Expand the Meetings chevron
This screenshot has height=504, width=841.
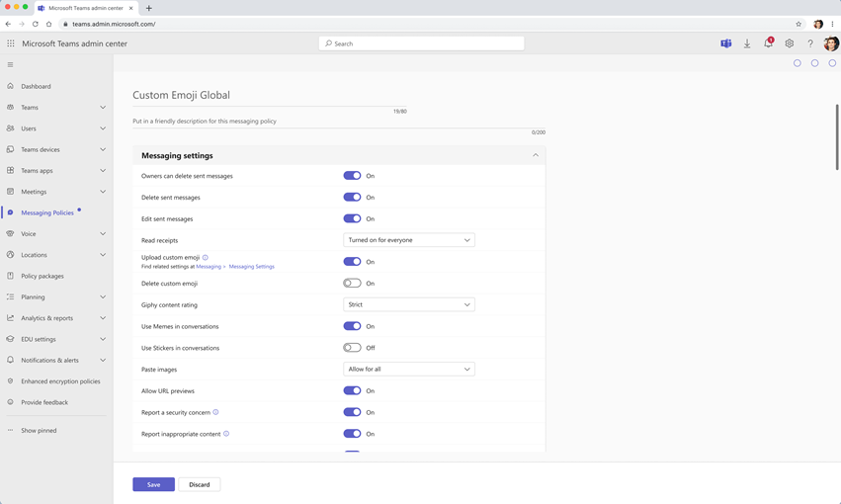pos(103,192)
